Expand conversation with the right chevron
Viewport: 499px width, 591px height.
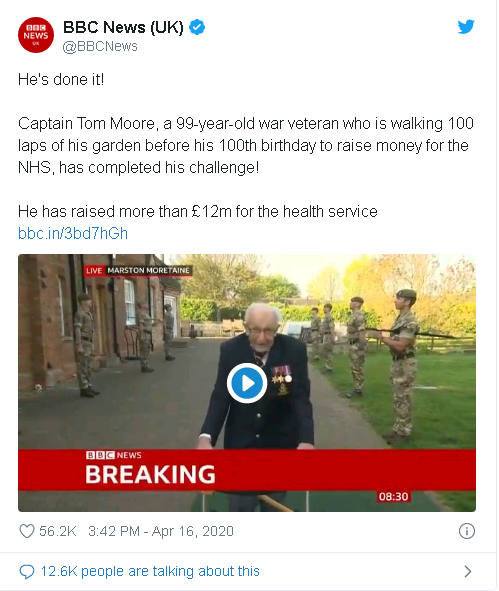pos(468,571)
